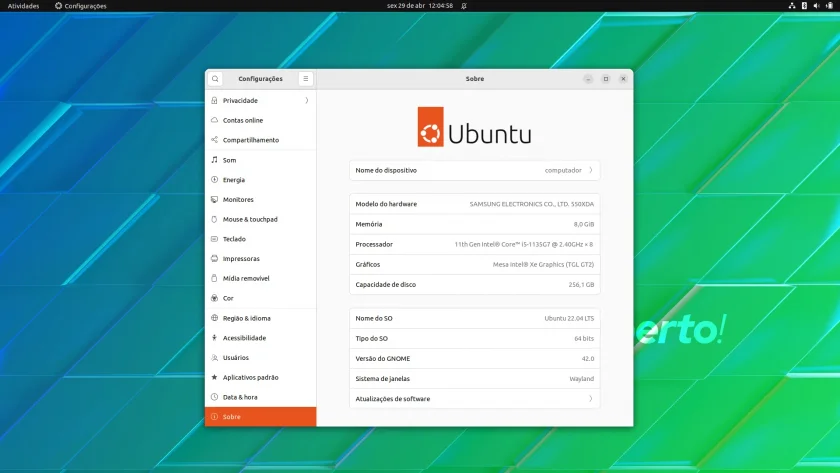Click the Aplicativos padrão star icon

click(x=214, y=377)
